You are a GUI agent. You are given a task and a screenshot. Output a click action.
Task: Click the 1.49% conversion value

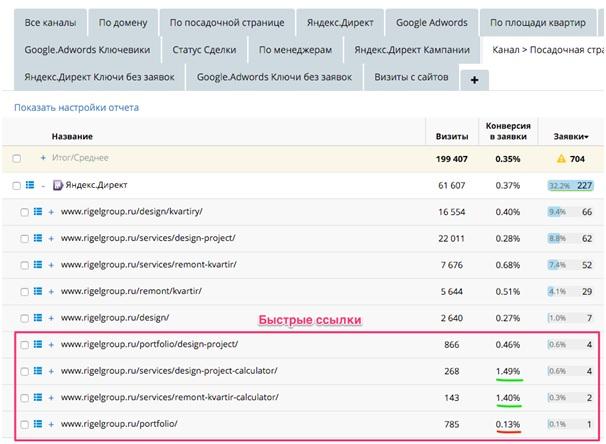(x=508, y=371)
